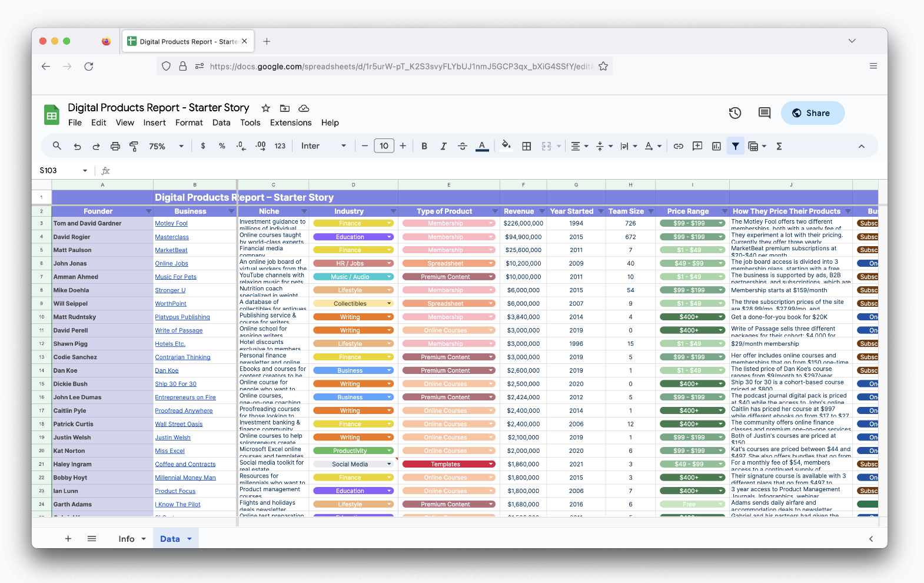924x583 pixels.
Task: Decrease decimal places
Action: tap(241, 146)
